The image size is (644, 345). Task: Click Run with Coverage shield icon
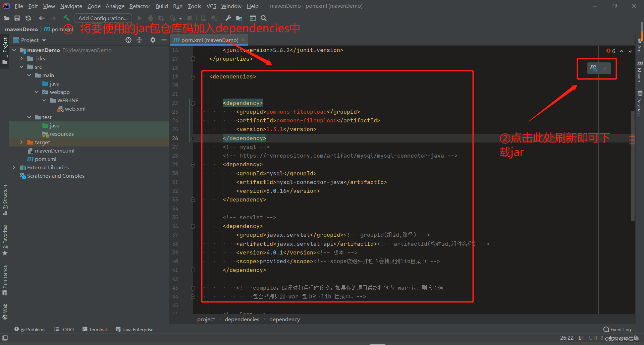click(x=161, y=18)
